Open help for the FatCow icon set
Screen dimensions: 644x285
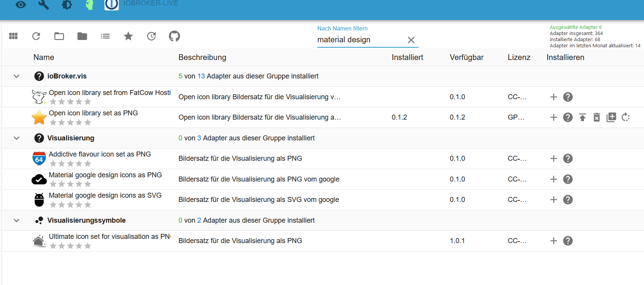pos(568,97)
